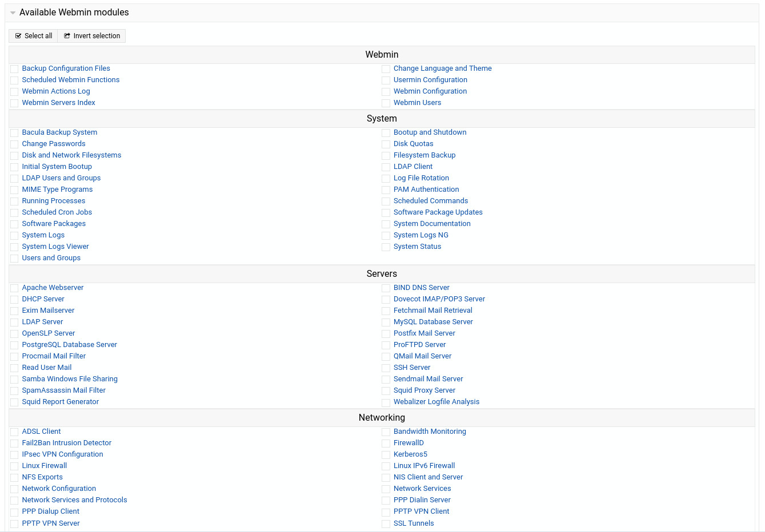Open the Linux IPv6 Firewall link
Image resolution: width=765 pixels, height=532 pixels.
click(424, 466)
